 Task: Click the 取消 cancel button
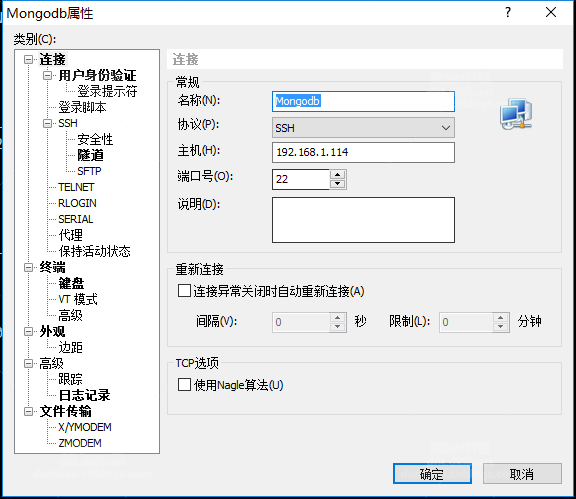(x=522, y=474)
